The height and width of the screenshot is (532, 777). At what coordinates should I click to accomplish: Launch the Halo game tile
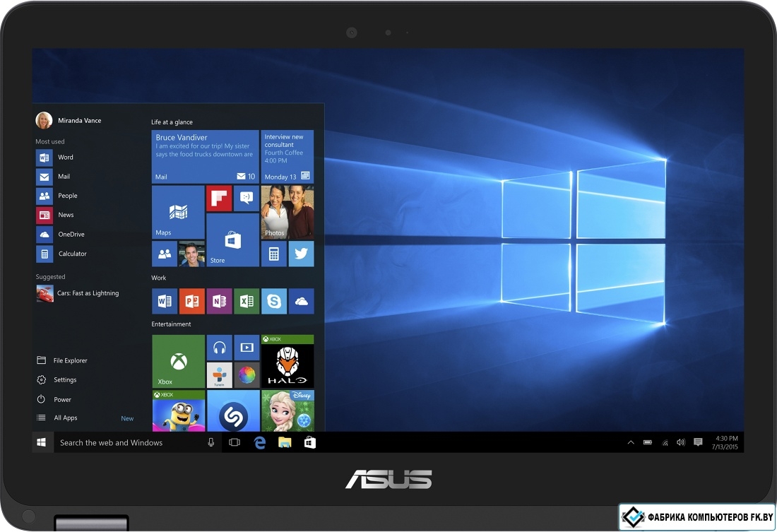287,362
